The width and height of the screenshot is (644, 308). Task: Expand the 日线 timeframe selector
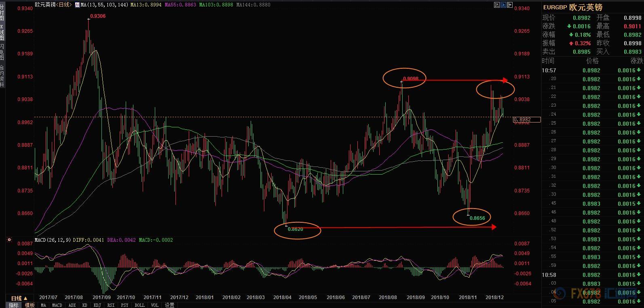click(19, 298)
